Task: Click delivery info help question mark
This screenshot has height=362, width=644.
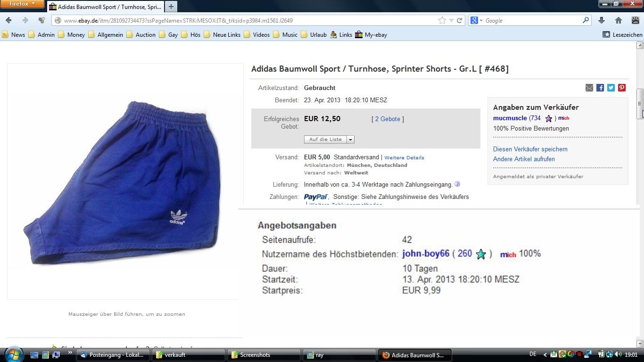Action: click(x=457, y=184)
